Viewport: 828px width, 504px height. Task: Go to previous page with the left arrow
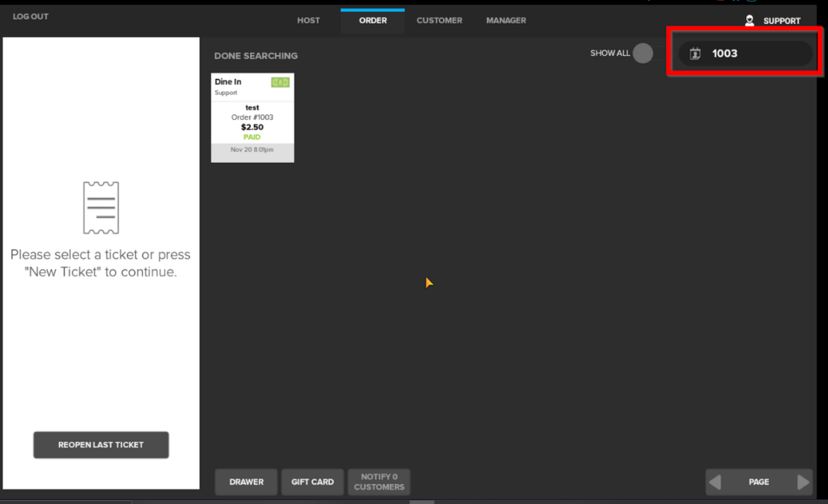tap(716, 482)
